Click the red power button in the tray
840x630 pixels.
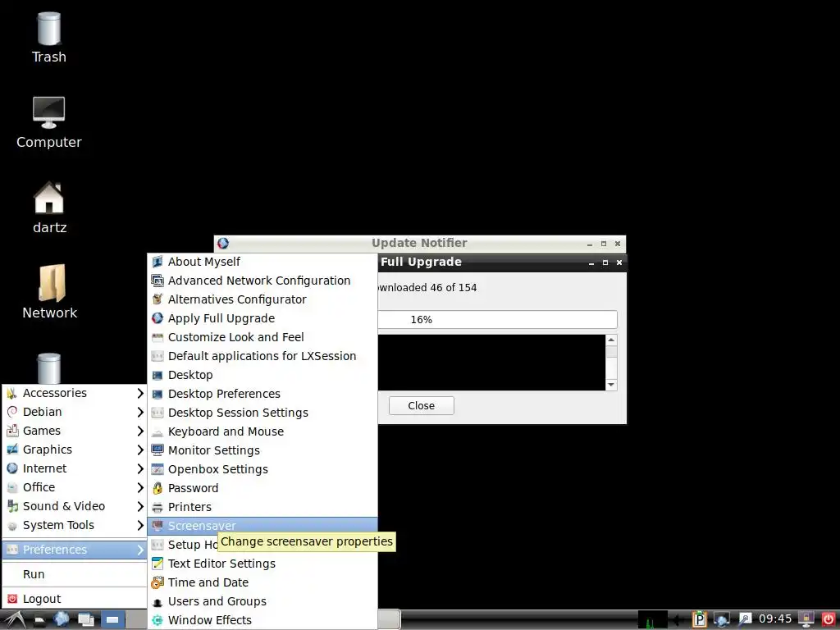click(828, 619)
